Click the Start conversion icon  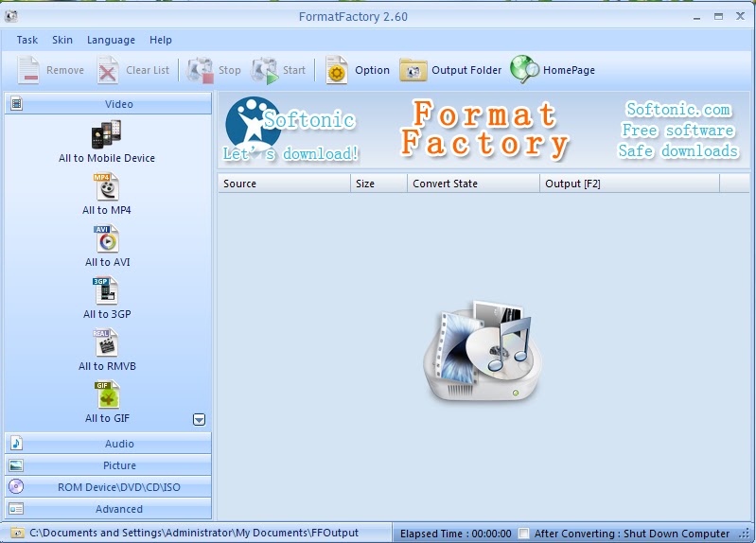[x=265, y=70]
